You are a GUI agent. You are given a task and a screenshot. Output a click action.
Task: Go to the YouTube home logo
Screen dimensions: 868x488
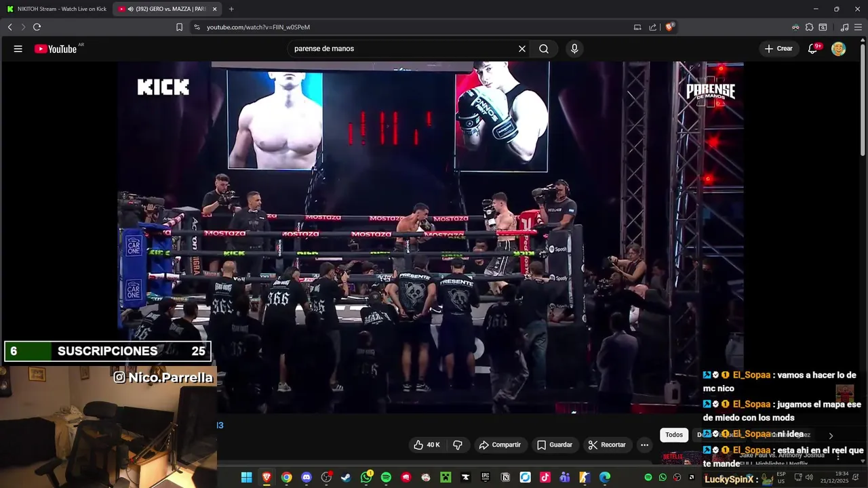[56, 49]
